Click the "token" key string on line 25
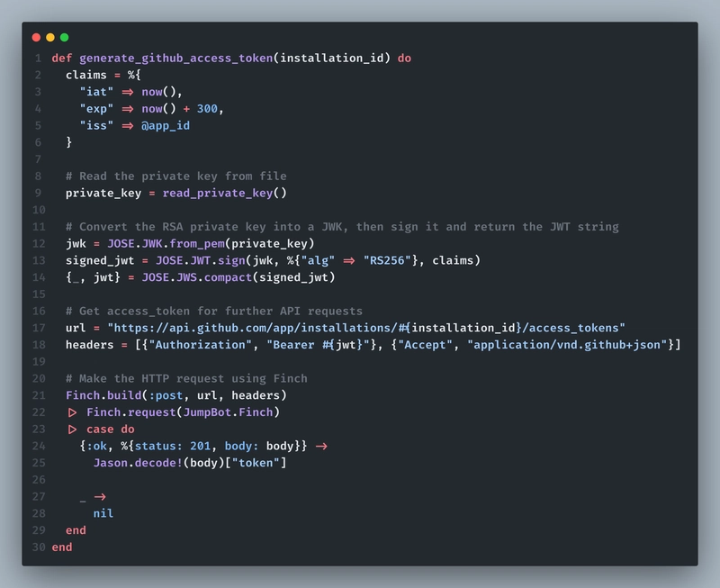 point(256,463)
